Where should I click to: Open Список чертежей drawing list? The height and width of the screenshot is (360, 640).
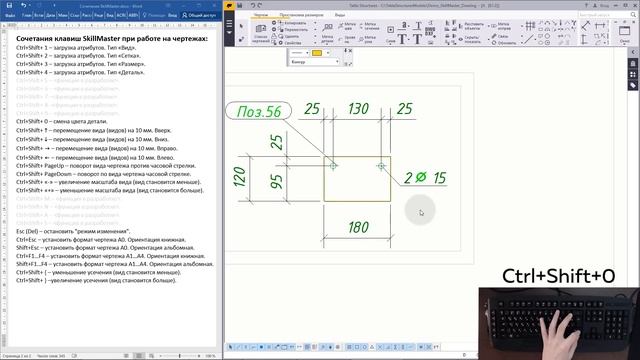click(260, 33)
